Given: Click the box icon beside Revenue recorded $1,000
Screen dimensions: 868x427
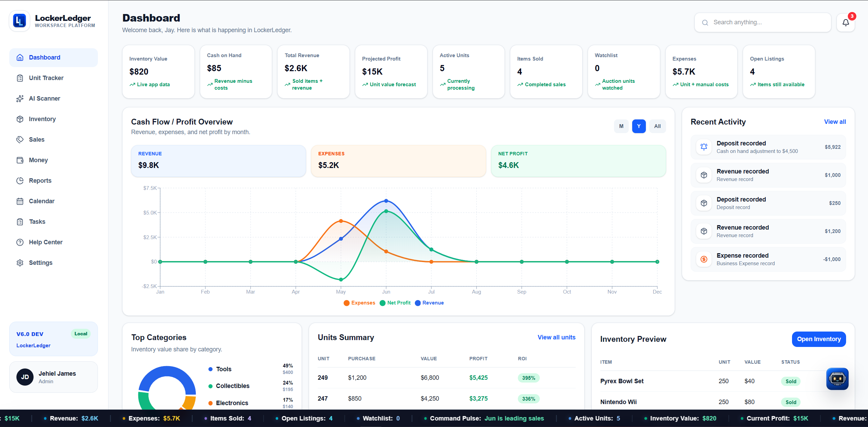Looking at the screenshot, I should (x=704, y=175).
